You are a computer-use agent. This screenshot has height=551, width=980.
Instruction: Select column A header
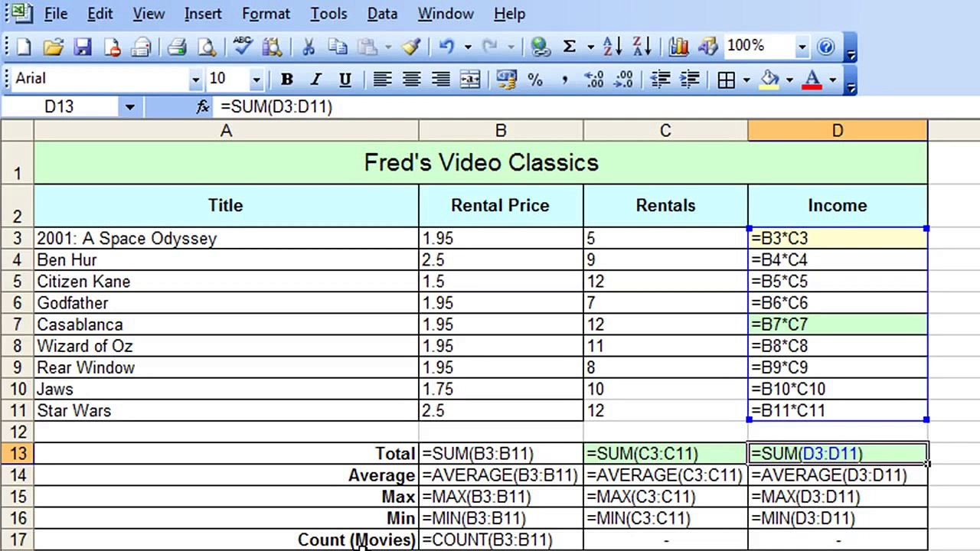coord(226,131)
